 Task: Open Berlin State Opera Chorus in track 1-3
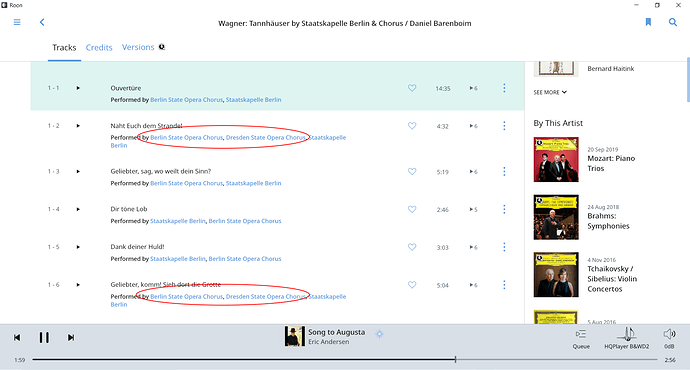[x=187, y=183]
